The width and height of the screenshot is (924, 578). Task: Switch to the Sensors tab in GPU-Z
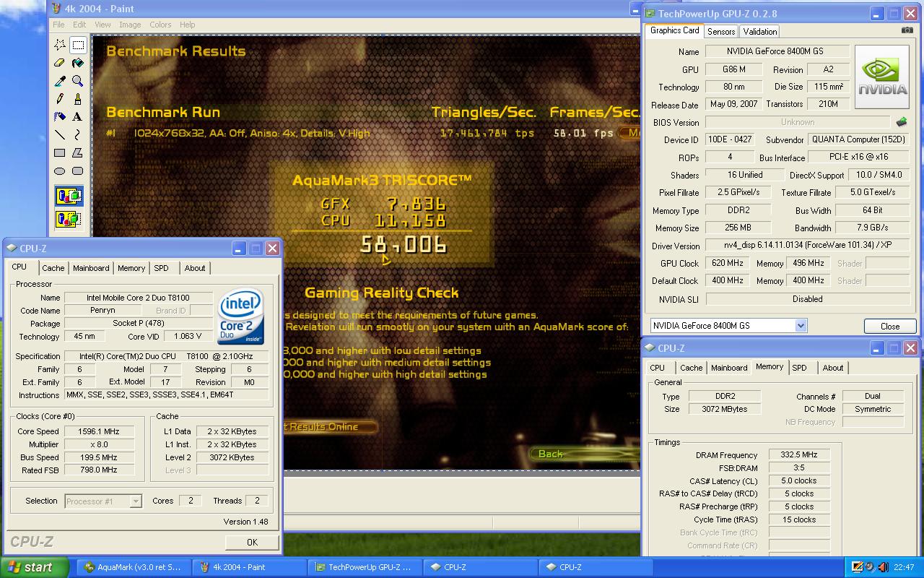pyautogui.click(x=721, y=31)
